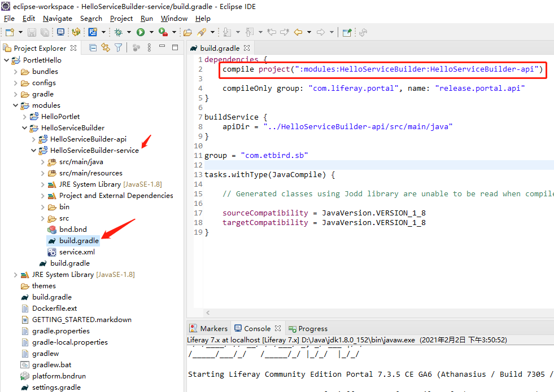Viewport: 554px width, 392px height.
Task: Expand src/main/java source folder
Action: pos(43,162)
